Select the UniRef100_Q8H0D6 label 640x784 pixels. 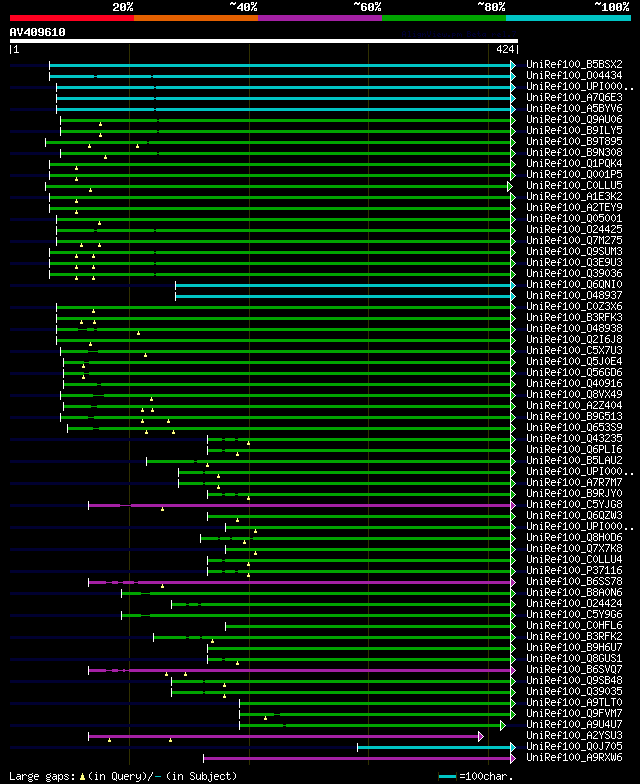574,538
